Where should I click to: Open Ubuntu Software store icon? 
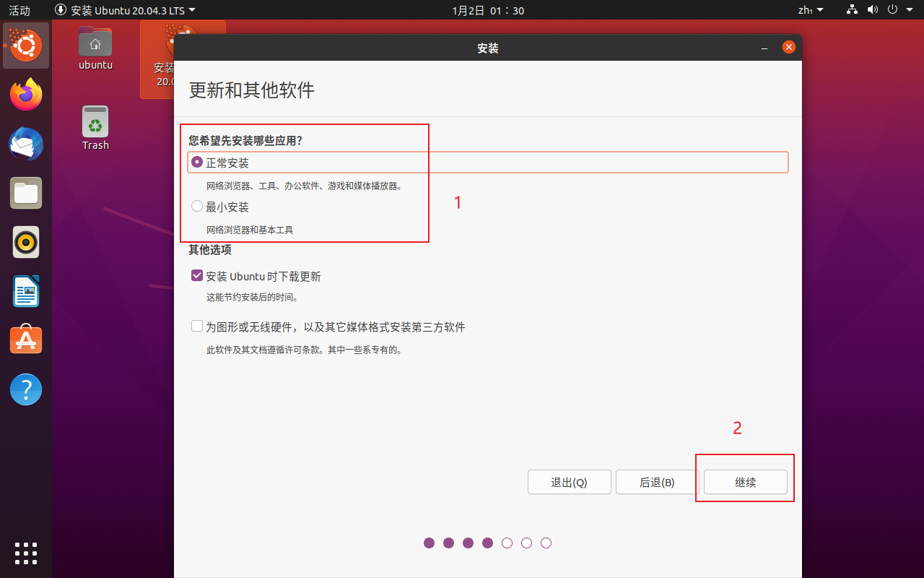click(26, 340)
